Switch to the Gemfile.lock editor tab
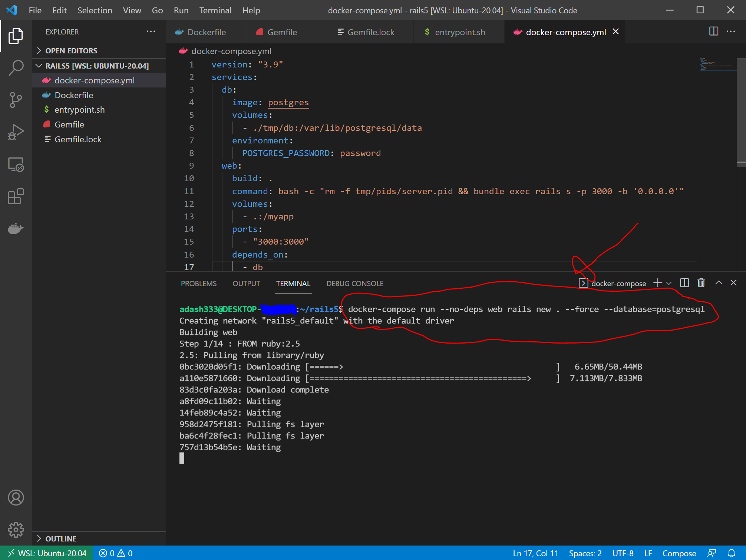The width and height of the screenshot is (746, 560). [370, 32]
